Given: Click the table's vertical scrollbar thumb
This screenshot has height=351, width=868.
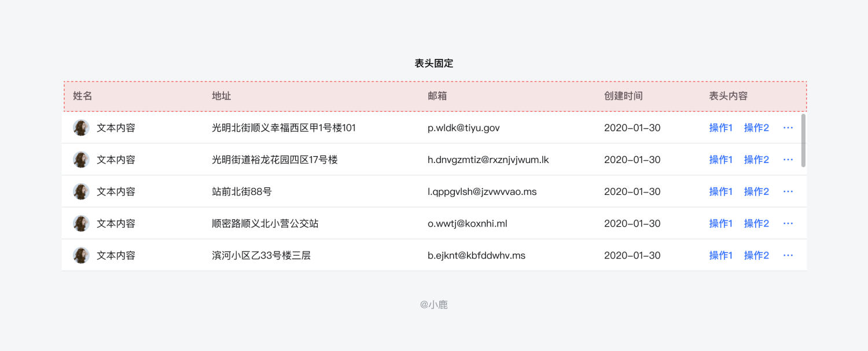Looking at the screenshot, I should coord(803,141).
